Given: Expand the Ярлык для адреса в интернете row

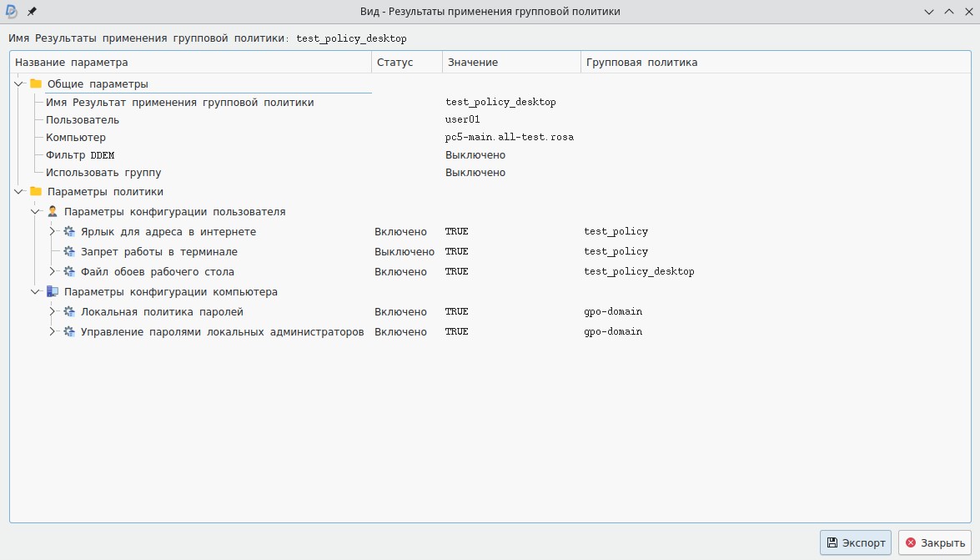Looking at the screenshot, I should click(52, 232).
